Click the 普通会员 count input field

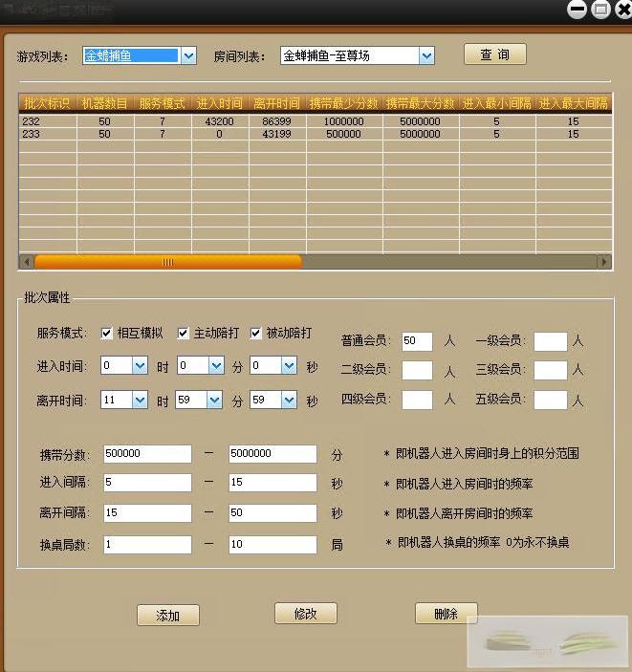(x=417, y=341)
